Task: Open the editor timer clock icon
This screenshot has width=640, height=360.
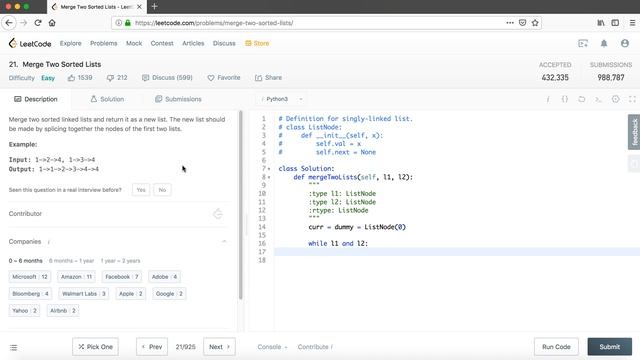Action: 616,99
